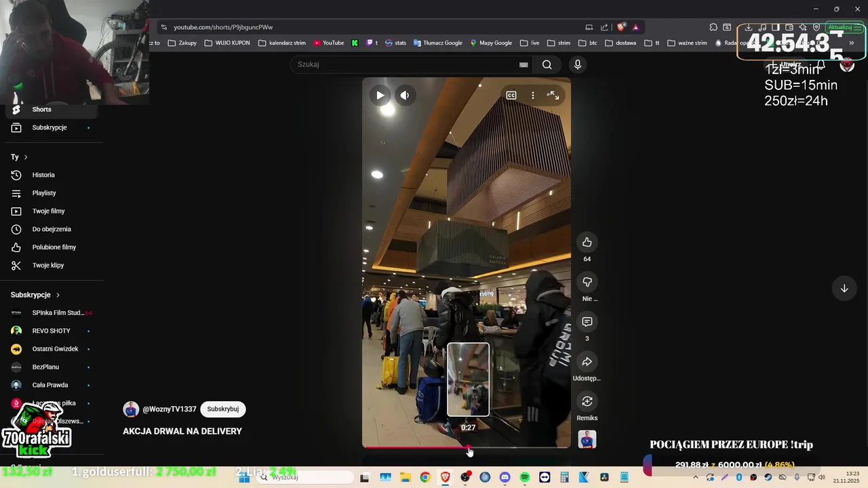Image resolution: width=868 pixels, height=488 pixels.
Task: Open the Kick bookmark icon
Action: tap(355, 43)
